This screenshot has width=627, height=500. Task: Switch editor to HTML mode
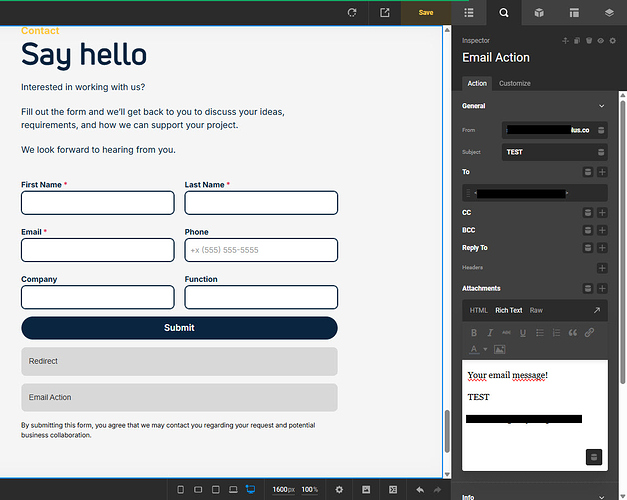coord(479,311)
